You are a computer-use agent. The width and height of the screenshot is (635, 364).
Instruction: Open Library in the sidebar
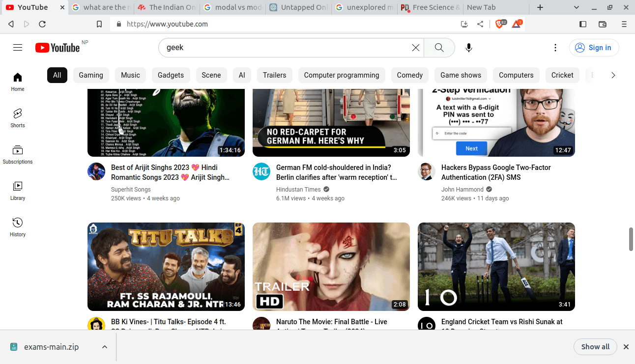(x=18, y=191)
